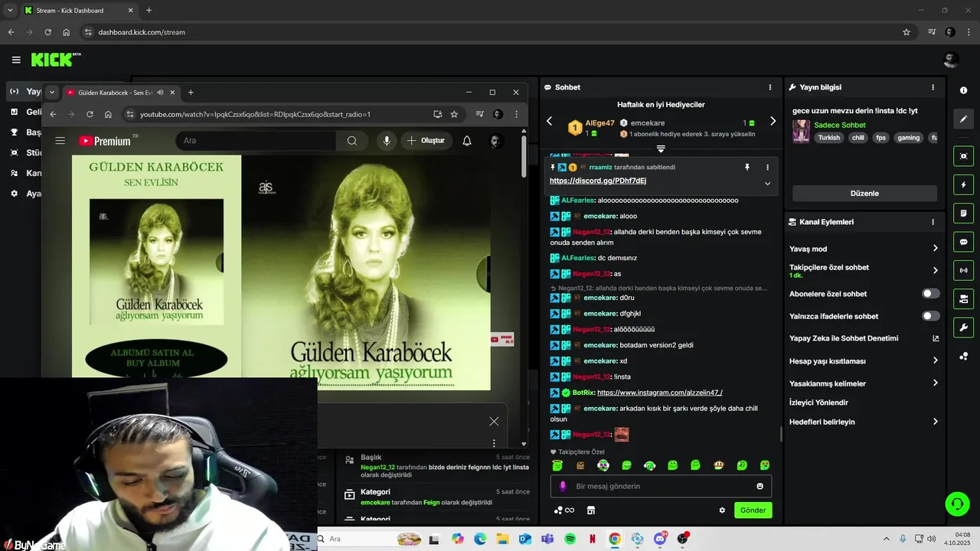
Task: Click the Sadece Sohbet category link
Action: pos(840,125)
